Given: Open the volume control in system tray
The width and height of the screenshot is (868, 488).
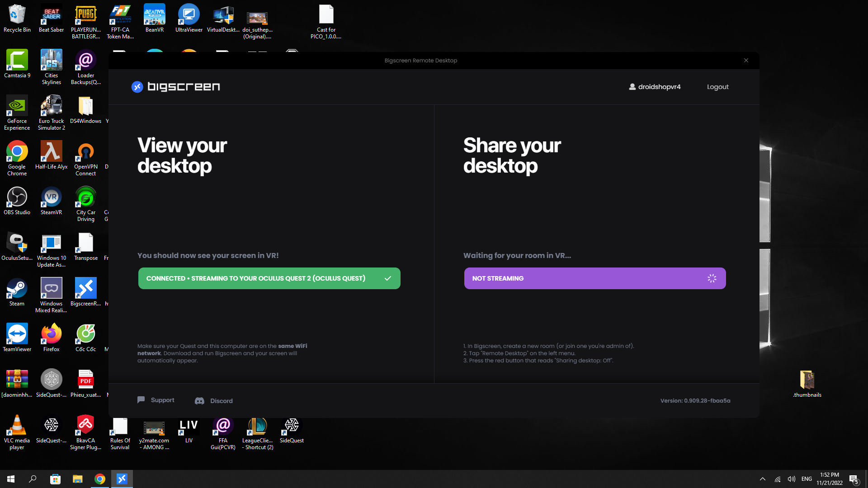Looking at the screenshot, I should (x=792, y=479).
